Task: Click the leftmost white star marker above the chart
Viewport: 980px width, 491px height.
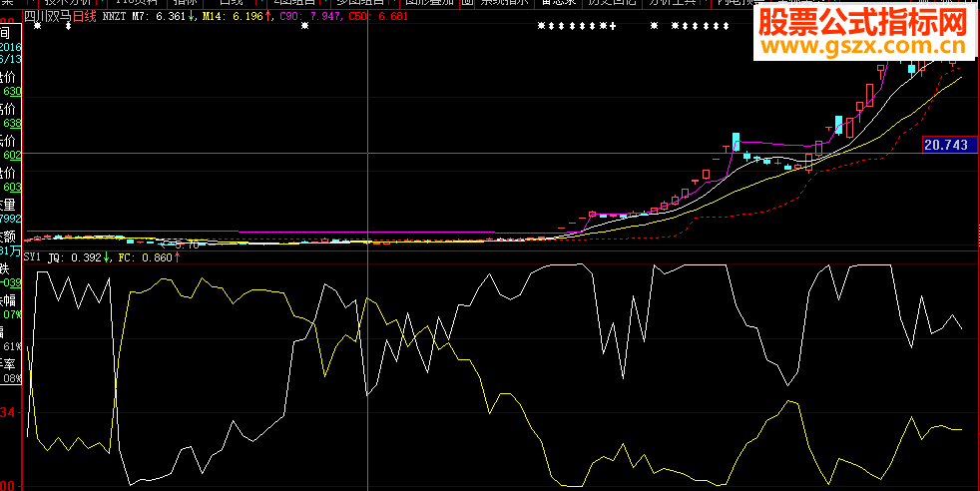Action: tap(38, 27)
